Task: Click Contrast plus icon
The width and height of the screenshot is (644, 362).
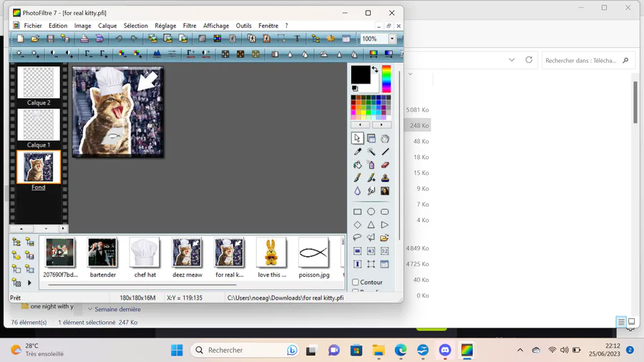Action: (x=69, y=54)
